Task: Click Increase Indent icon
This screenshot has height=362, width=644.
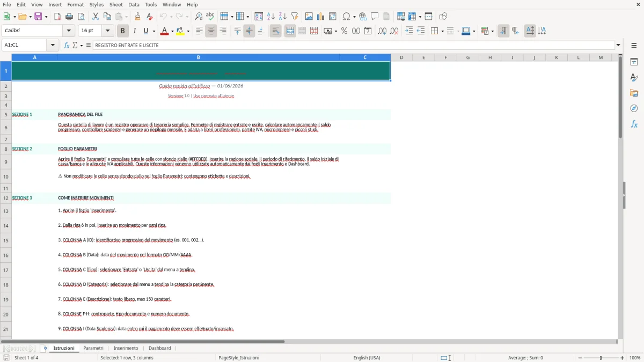Action: pyautogui.click(x=409, y=31)
